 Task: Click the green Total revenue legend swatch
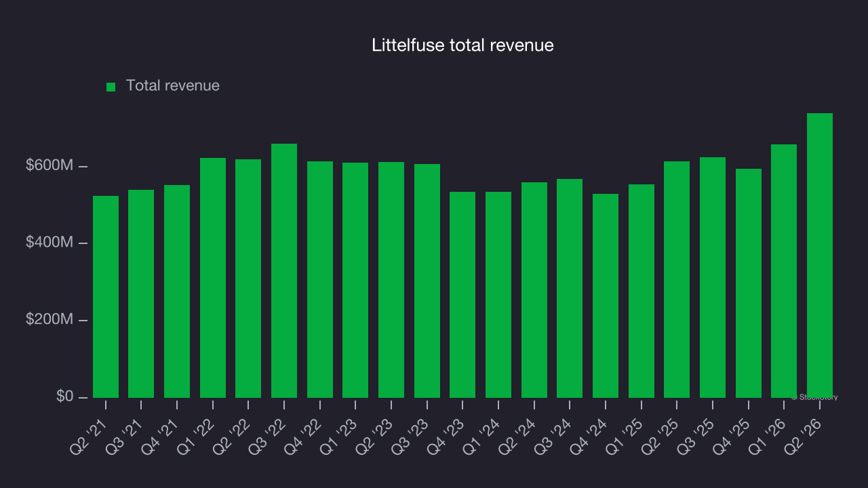click(x=111, y=87)
